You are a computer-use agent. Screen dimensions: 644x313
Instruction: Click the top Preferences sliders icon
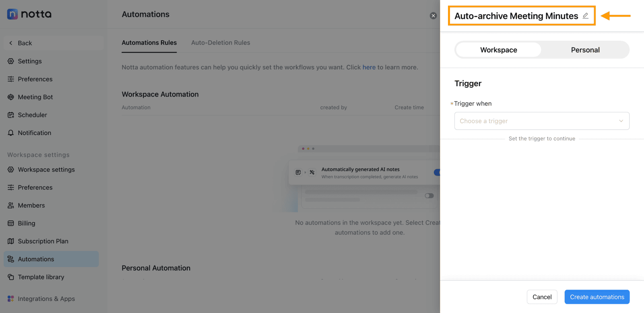(x=11, y=79)
